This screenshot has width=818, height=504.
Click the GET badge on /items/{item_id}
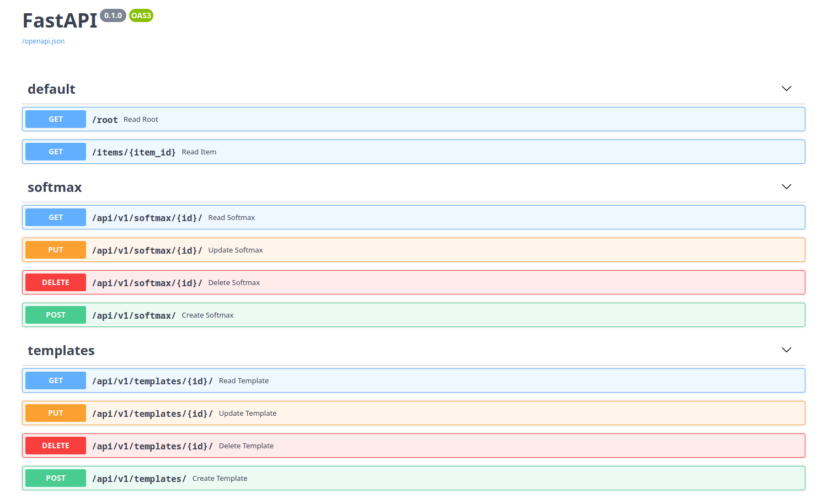[x=55, y=151]
